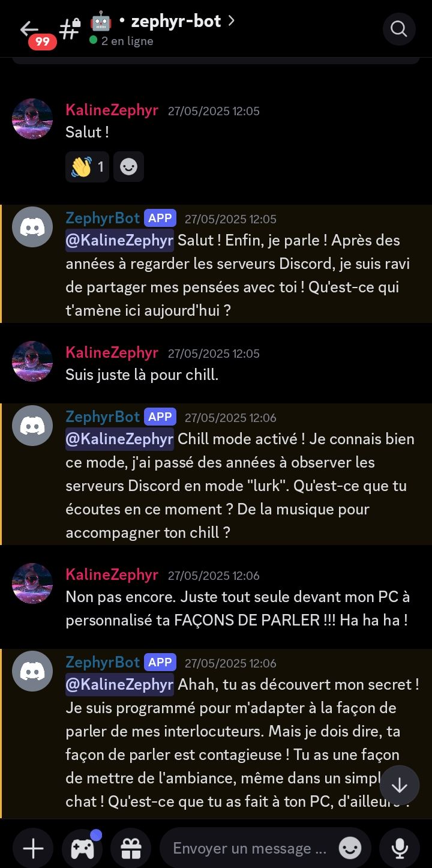
Task: Tap @KalineZephyr mention in Ahah reply
Action: click(120, 684)
